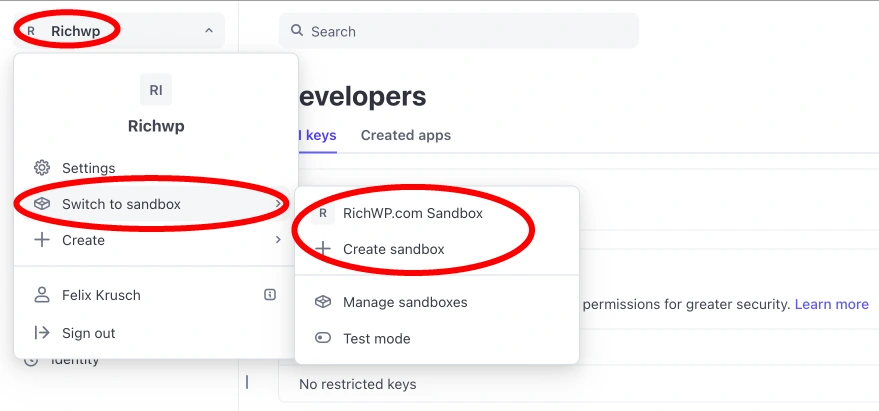Click the Sign out arrow icon
Viewport: 879px width, 411px height.
click(x=42, y=333)
